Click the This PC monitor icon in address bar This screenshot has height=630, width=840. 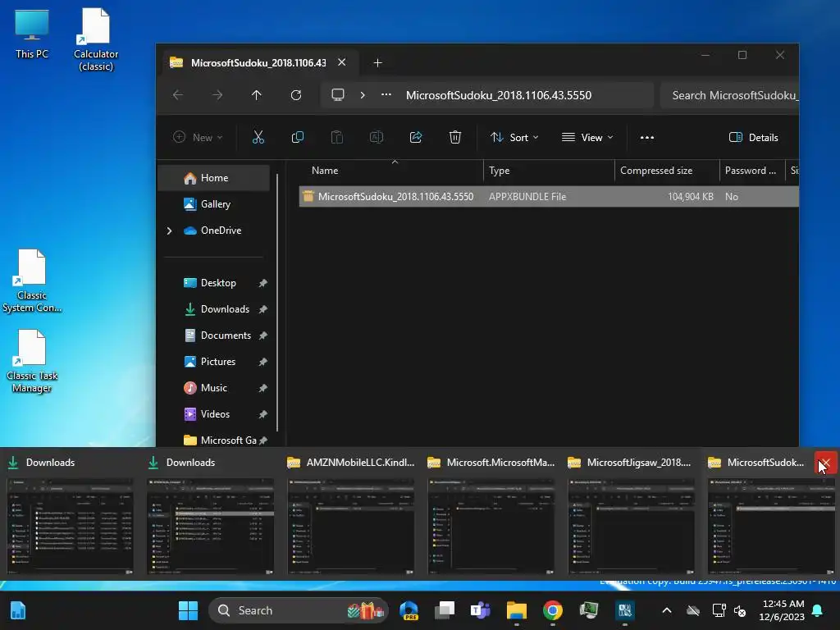click(x=338, y=95)
